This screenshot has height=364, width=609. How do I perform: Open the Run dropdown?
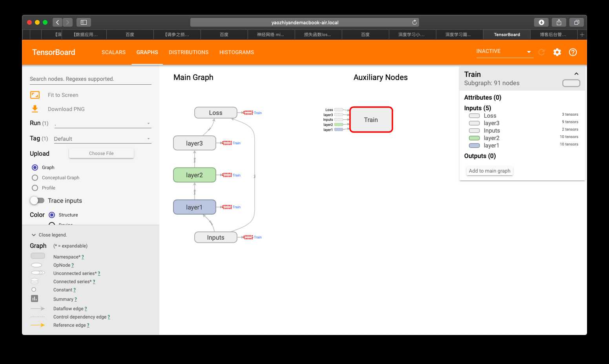[102, 124]
